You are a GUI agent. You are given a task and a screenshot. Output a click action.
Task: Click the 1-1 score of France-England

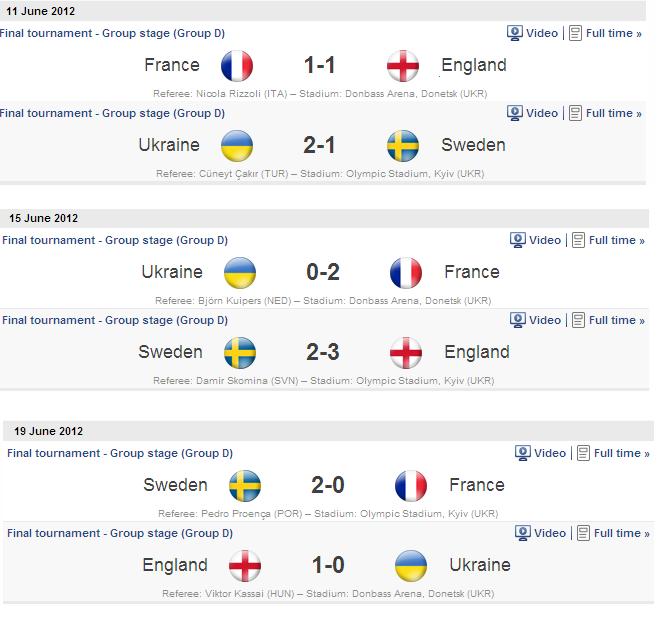(x=319, y=65)
